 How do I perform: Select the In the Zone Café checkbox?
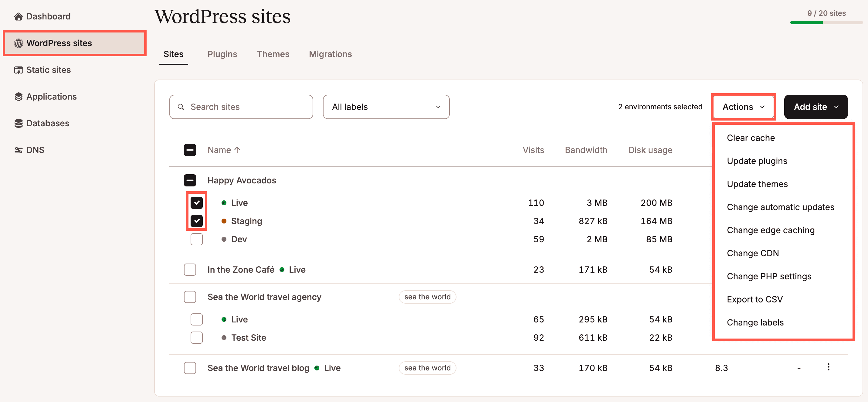click(x=190, y=270)
